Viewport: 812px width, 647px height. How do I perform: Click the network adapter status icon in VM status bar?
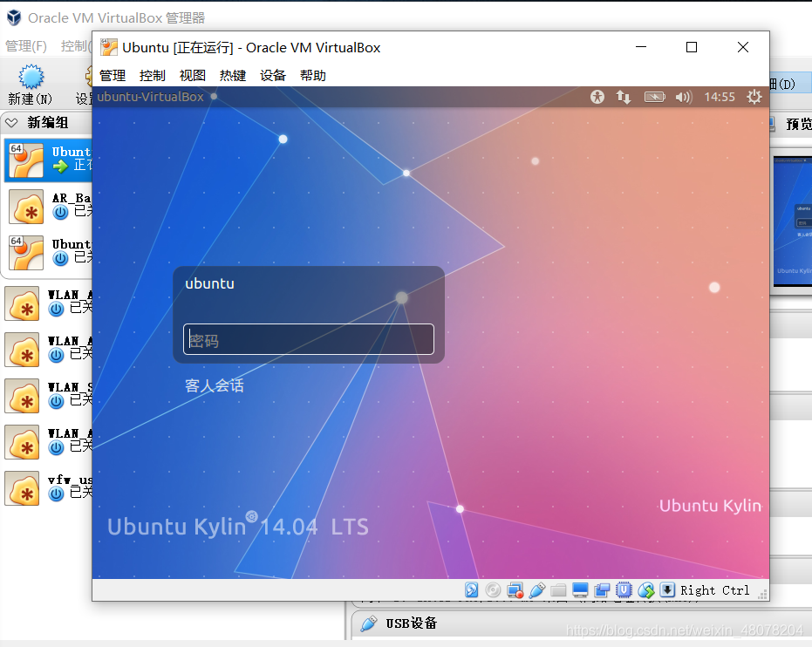point(515,589)
